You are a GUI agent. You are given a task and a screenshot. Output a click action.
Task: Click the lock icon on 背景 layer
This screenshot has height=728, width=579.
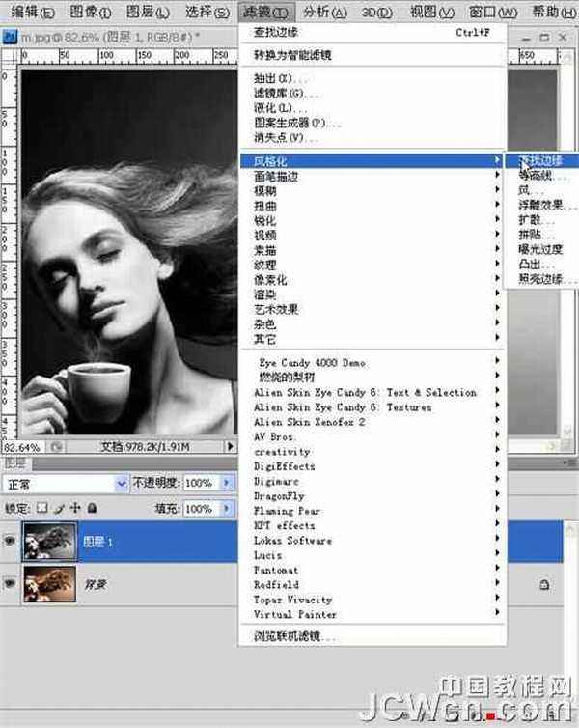point(544,585)
